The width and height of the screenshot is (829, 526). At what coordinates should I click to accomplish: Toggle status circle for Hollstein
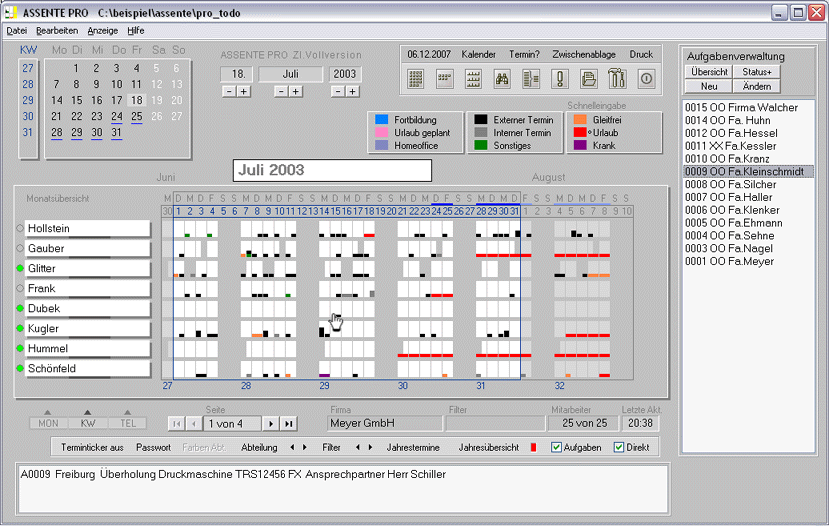pos(20,228)
